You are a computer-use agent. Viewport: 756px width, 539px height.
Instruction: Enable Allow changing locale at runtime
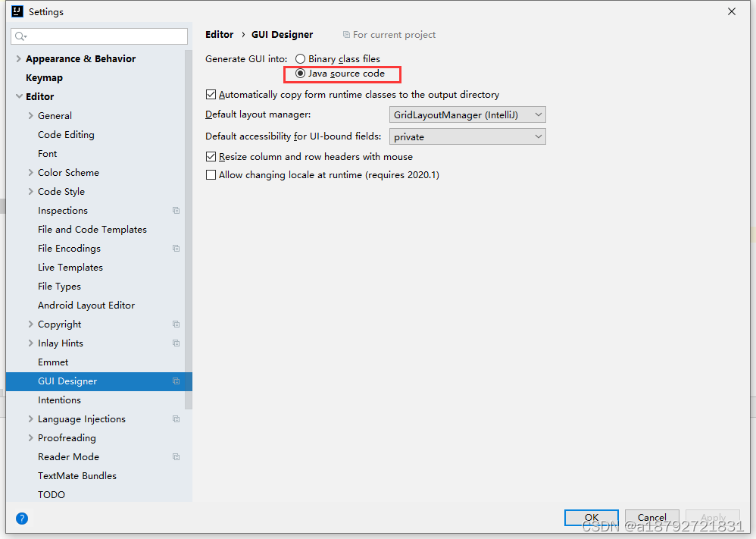pos(211,174)
